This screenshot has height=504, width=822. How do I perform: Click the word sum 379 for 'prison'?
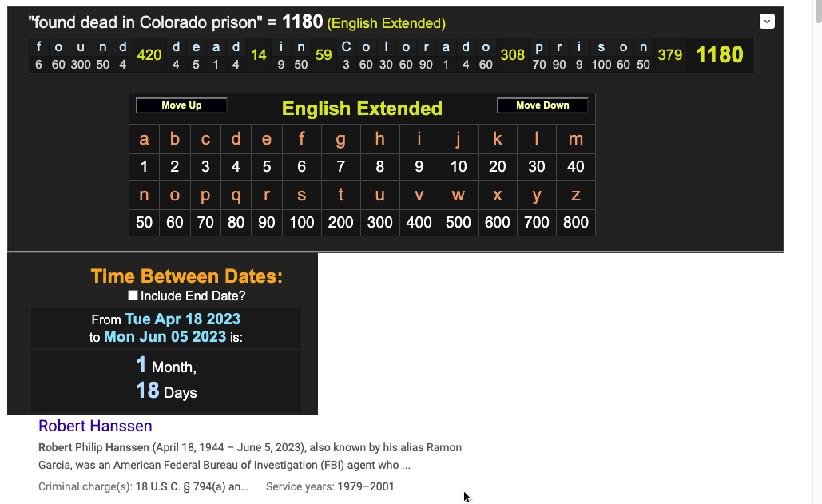pos(669,55)
